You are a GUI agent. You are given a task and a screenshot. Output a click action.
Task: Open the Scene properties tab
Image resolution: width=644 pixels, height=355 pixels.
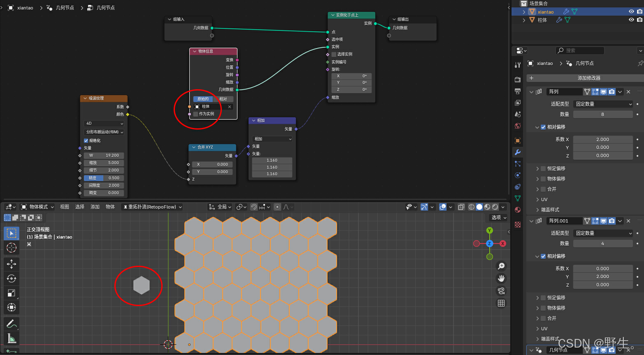[518, 114]
